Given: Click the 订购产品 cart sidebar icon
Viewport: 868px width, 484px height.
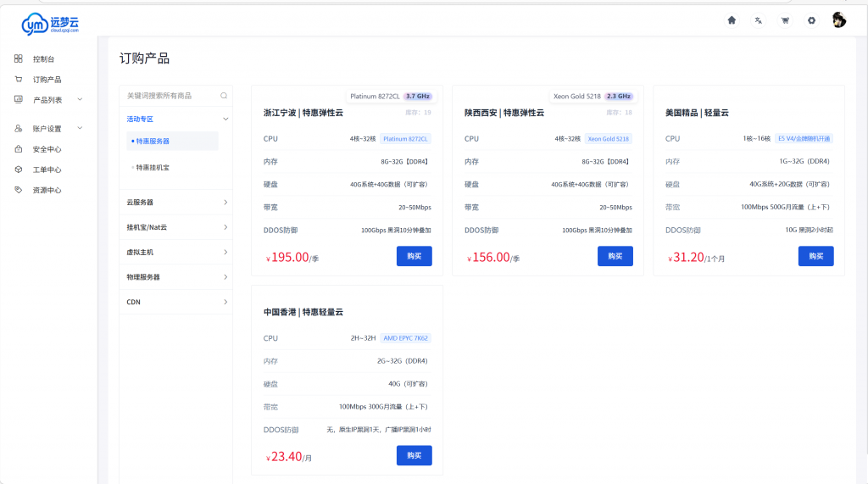Looking at the screenshot, I should (x=19, y=79).
